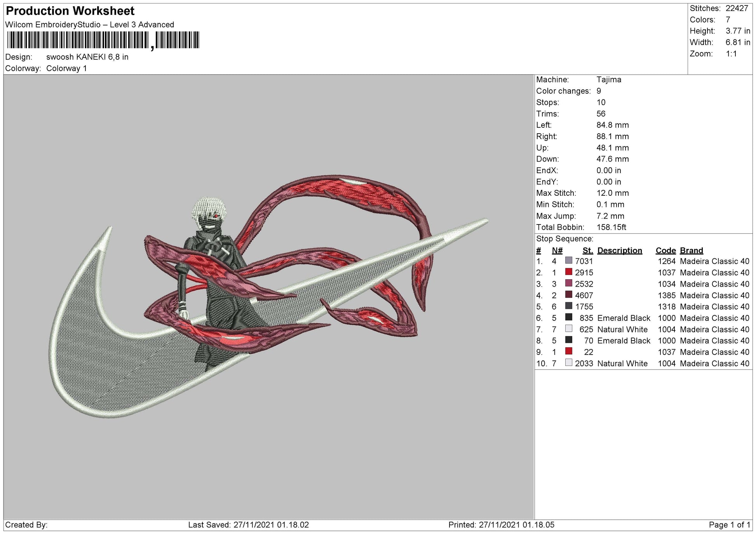
Task: Click the Left value 84.8 mm
Action: pyautogui.click(x=613, y=125)
